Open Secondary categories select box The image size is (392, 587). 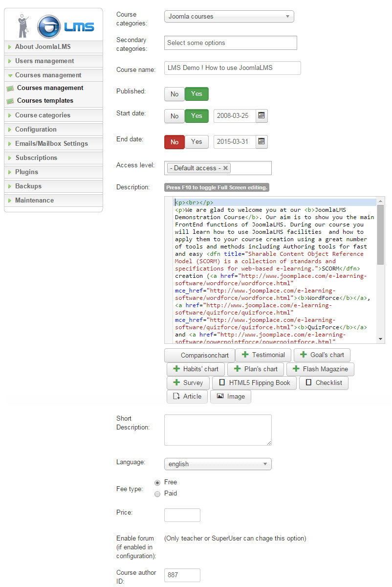point(231,43)
